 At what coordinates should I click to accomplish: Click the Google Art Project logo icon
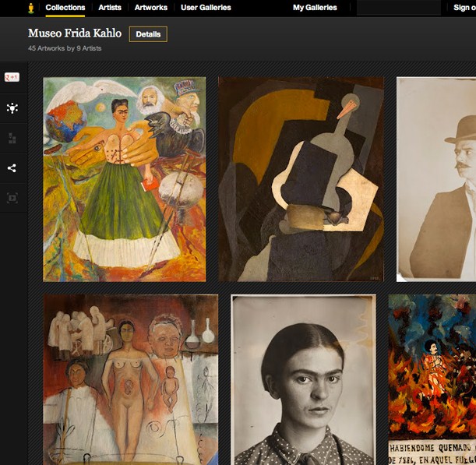coord(30,8)
